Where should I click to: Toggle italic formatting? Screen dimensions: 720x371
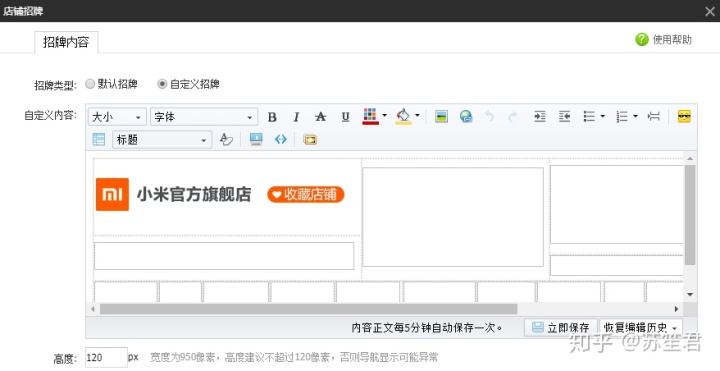296,117
